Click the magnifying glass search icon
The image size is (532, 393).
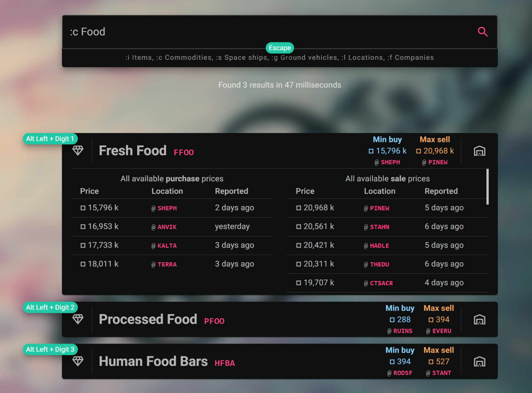tap(482, 32)
